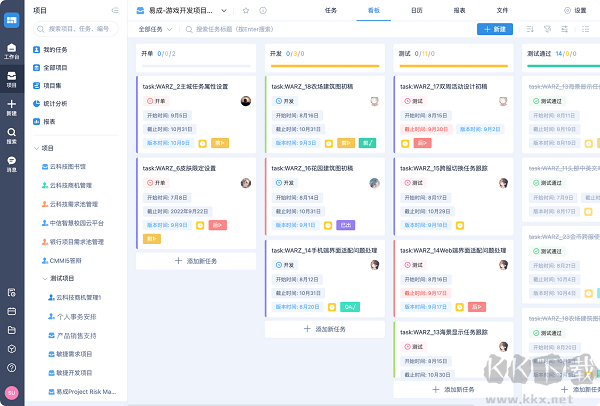Click the 测试 column orange progress bar
The image size is (600, 406).
pos(453,66)
